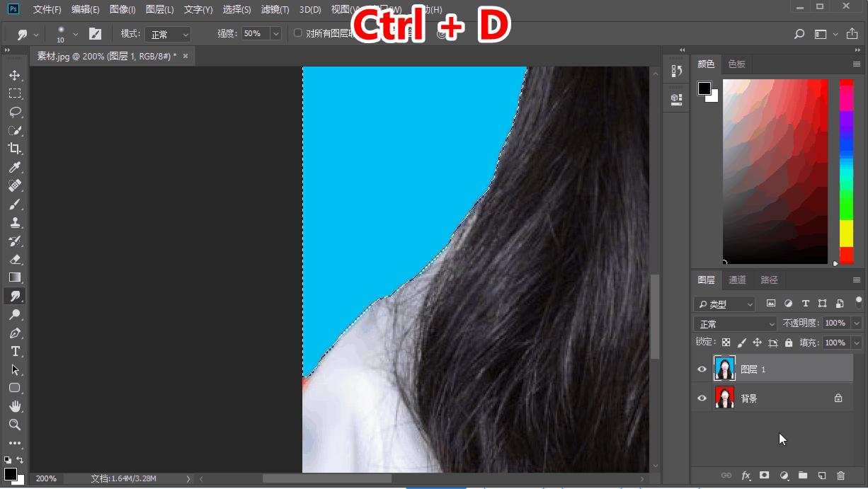Open the layer blend mode 正常 dropdown
Viewport: 868px width, 489px height.
coord(736,323)
